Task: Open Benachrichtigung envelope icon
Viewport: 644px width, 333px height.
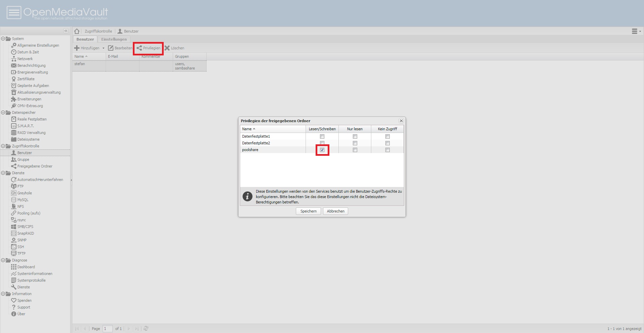Action: click(14, 65)
